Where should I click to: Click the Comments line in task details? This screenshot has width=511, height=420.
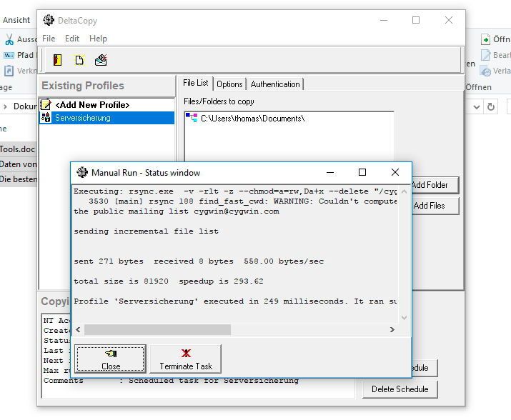[x=171, y=381]
